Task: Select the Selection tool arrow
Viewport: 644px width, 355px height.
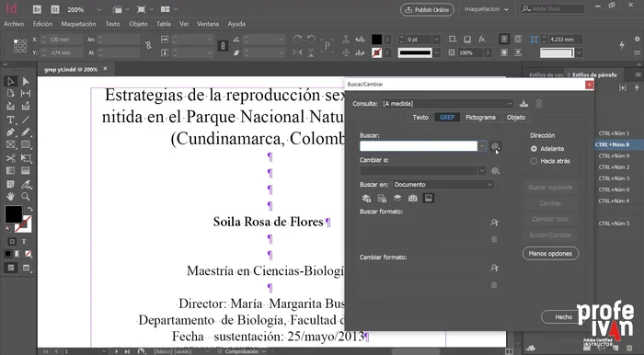Action: tap(11, 81)
